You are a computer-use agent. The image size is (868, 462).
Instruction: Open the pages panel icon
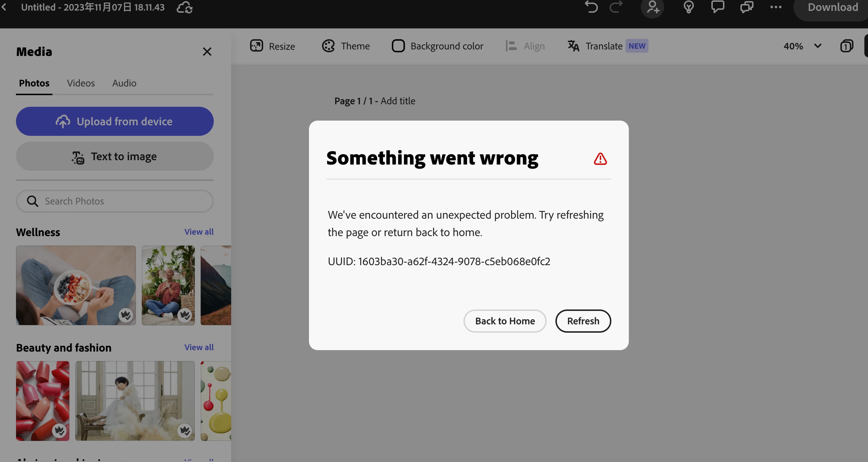847,46
